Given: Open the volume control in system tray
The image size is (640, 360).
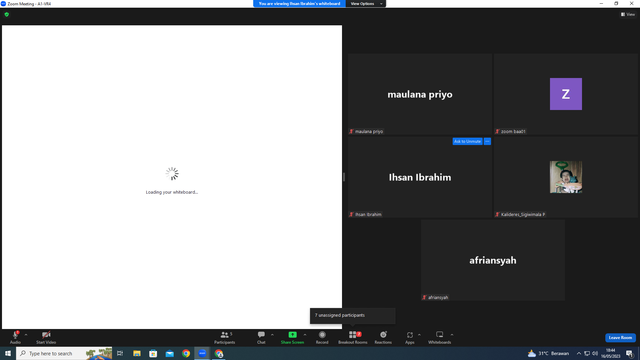Looking at the screenshot, I should [x=595, y=353].
